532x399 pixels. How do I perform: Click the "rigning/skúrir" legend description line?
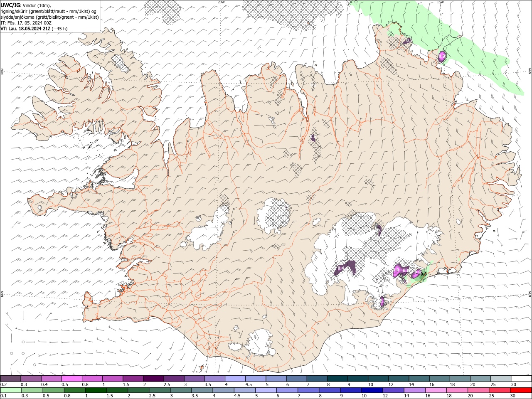(49, 11)
